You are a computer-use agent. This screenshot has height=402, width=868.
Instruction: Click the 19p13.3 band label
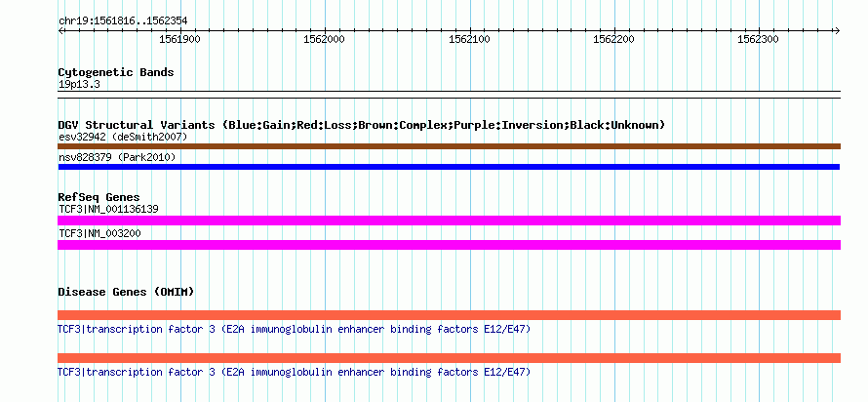click(79, 85)
